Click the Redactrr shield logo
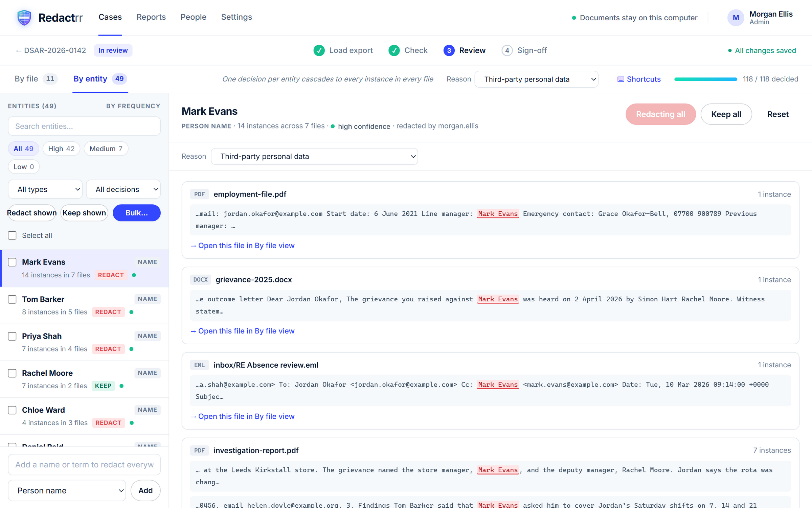 click(x=24, y=18)
